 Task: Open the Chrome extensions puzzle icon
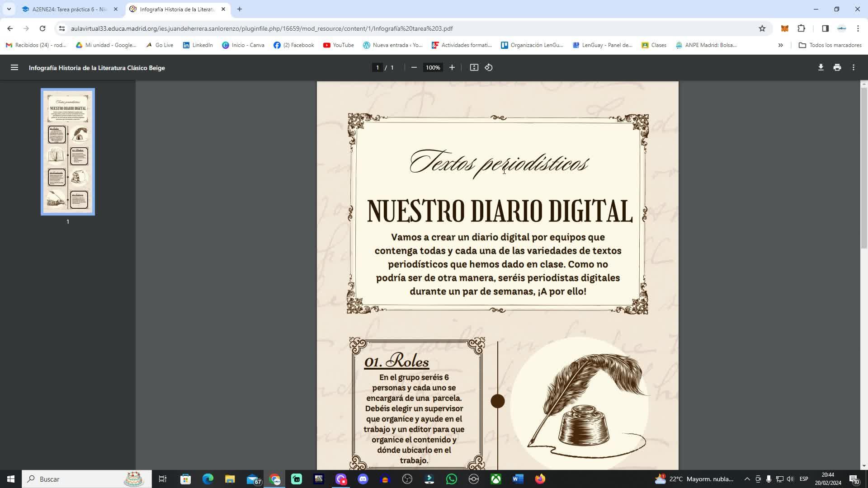801,28
